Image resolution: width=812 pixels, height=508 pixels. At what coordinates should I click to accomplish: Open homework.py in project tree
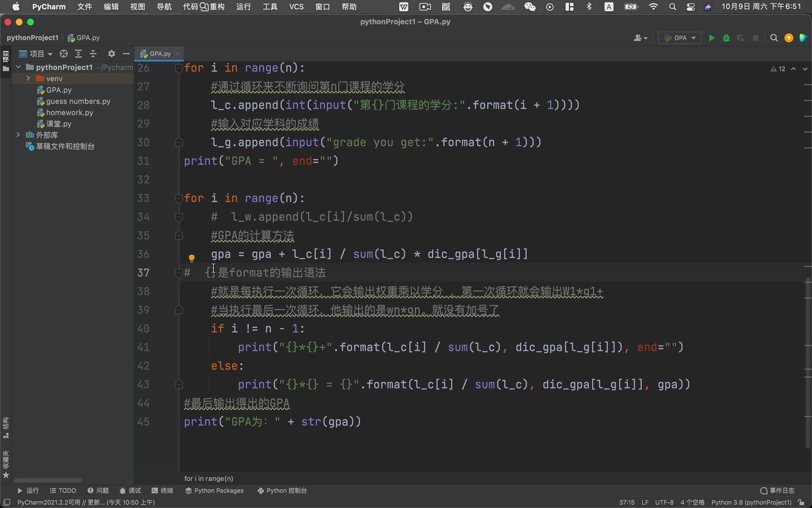click(x=70, y=112)
